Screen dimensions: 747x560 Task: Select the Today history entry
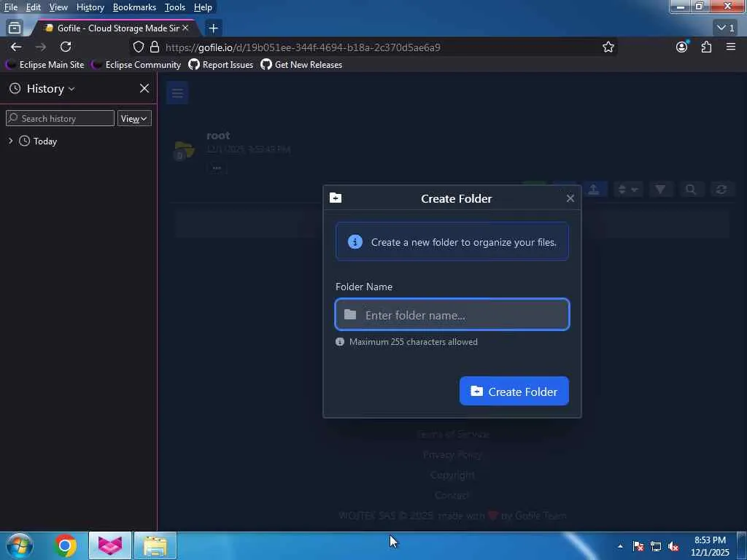[44, 141]
